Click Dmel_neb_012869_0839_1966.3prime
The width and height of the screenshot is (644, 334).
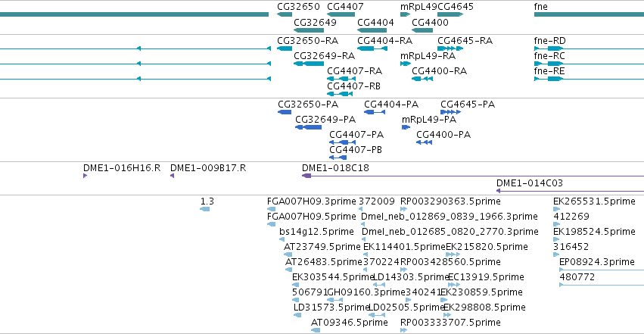pos(450,217)
